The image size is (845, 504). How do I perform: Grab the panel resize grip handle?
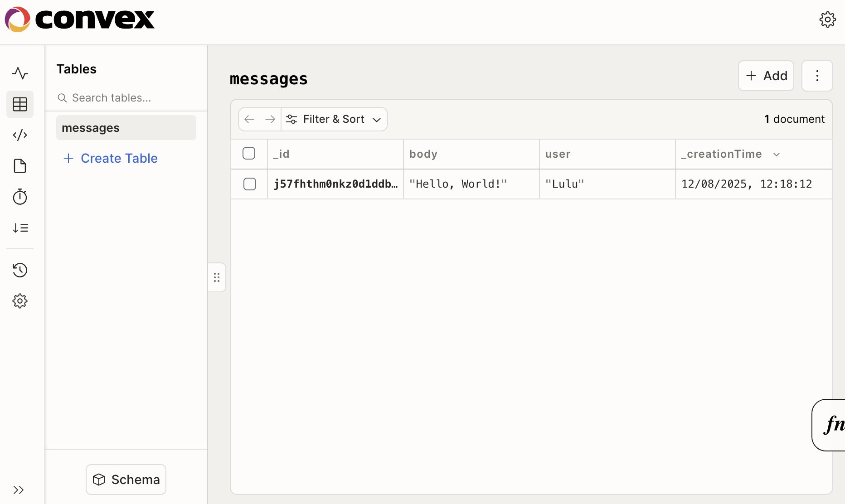click(x=217, y=277)
